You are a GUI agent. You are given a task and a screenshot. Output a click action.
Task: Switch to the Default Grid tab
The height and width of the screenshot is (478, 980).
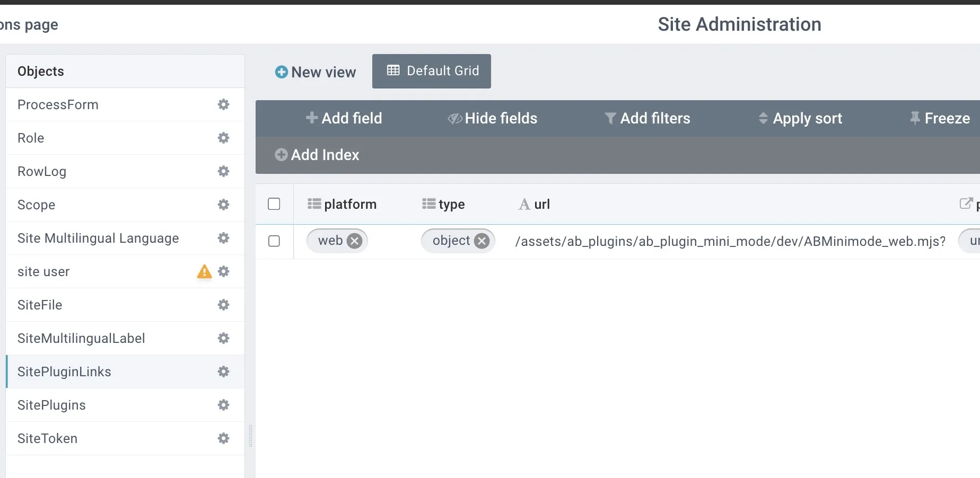click(x=432, y=71)
